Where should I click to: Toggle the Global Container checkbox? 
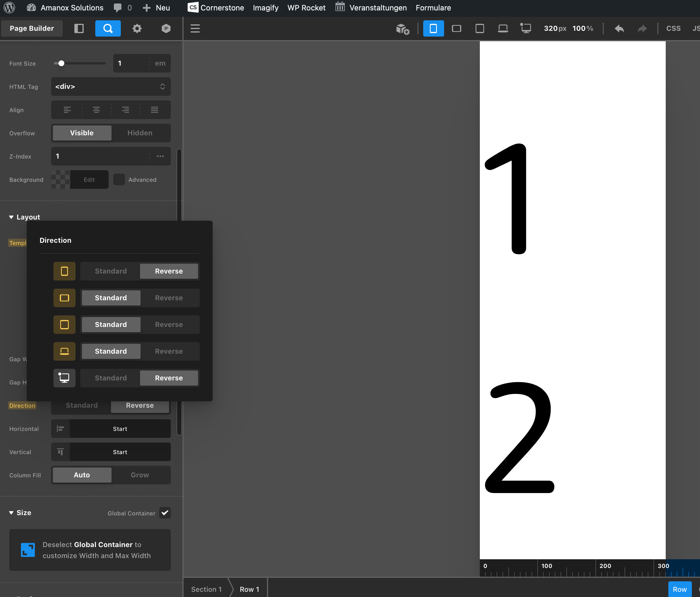point(165,513)
